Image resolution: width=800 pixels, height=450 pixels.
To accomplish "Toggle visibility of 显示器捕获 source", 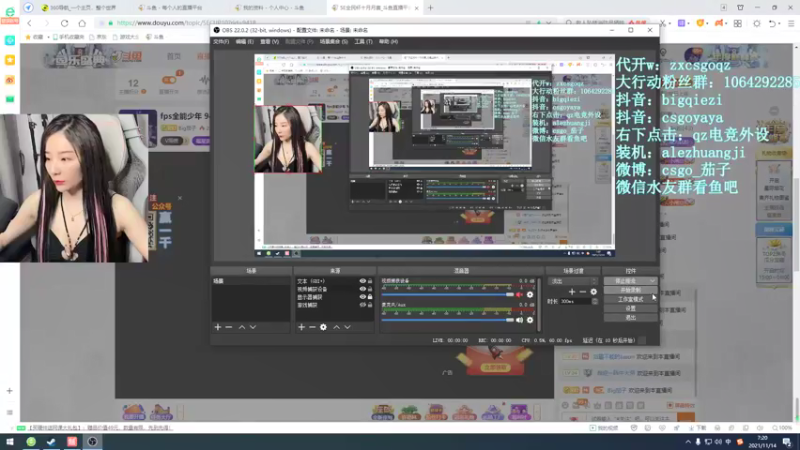I will coord(362,297).
